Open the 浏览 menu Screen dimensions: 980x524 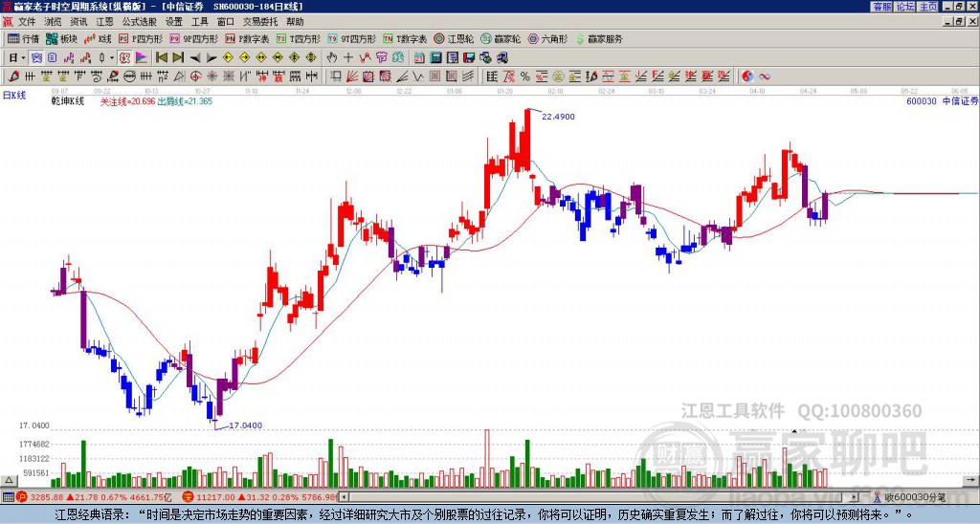[54, 22]
